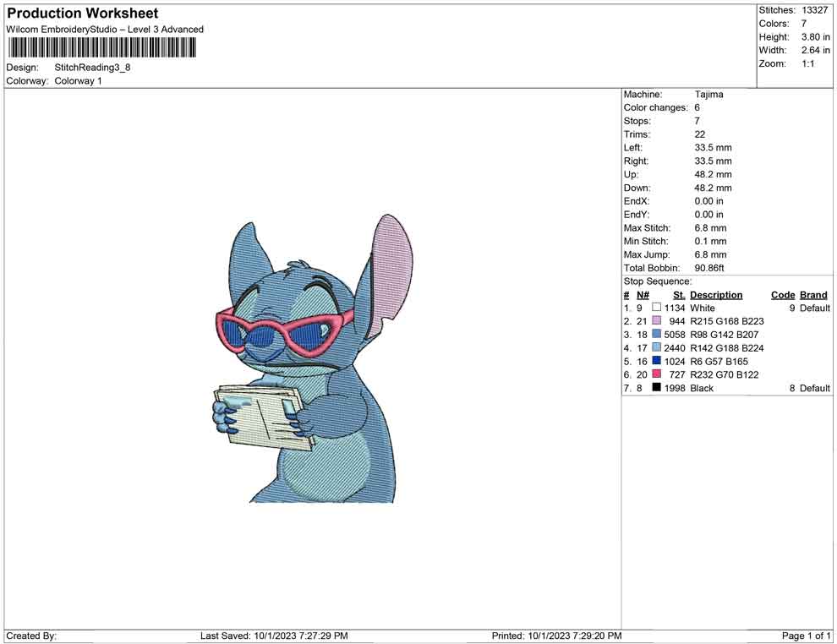
Task: Click the White thread color swatch
Action: 657,308
